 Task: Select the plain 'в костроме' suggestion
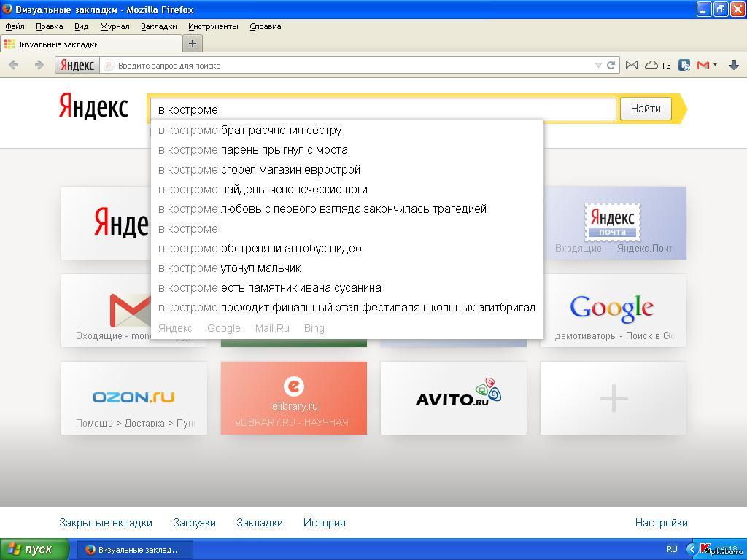[x=347, y=228]
